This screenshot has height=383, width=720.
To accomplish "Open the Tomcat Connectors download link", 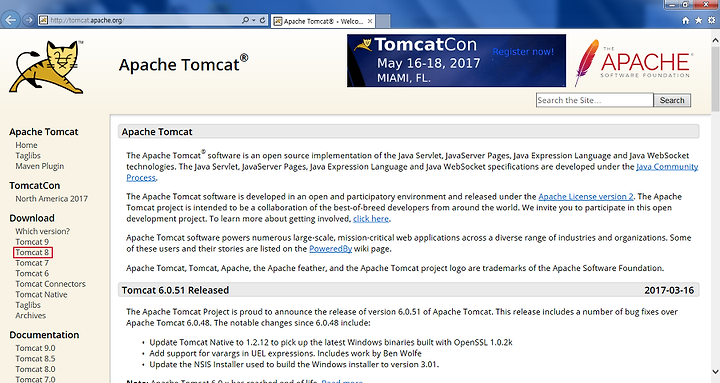I will pyautogui.click(x=51, y=284).
